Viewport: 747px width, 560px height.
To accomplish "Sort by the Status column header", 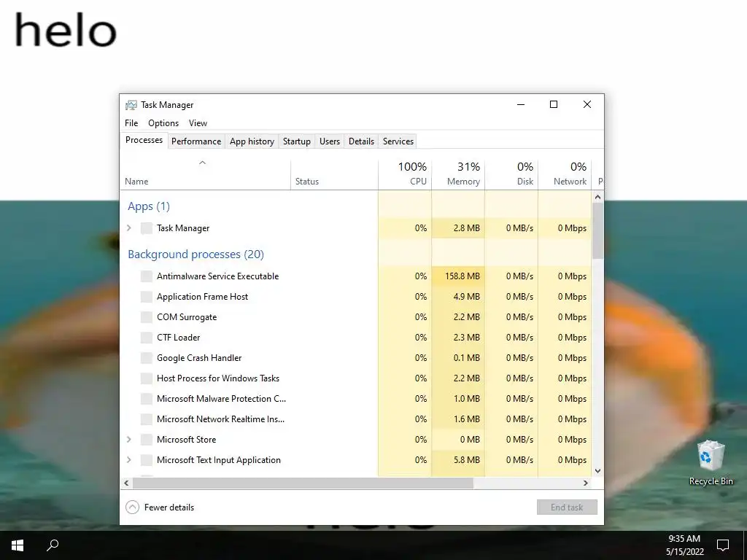I will pos(334,175).
